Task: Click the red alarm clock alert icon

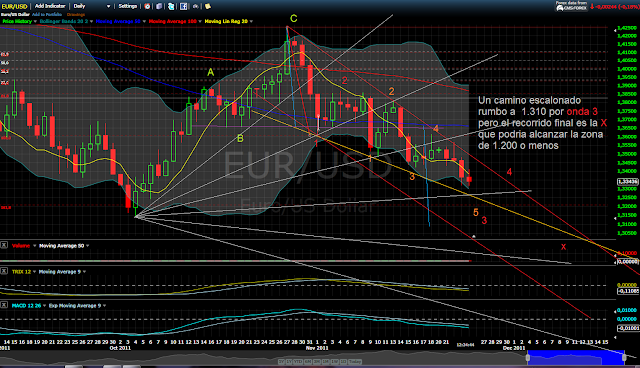Action: pos(147,6)
